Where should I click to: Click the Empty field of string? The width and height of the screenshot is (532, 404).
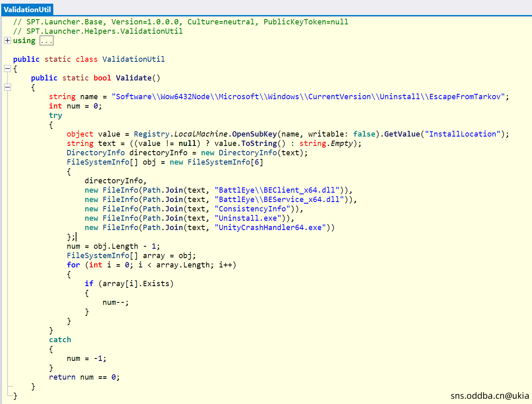[342, 143]
